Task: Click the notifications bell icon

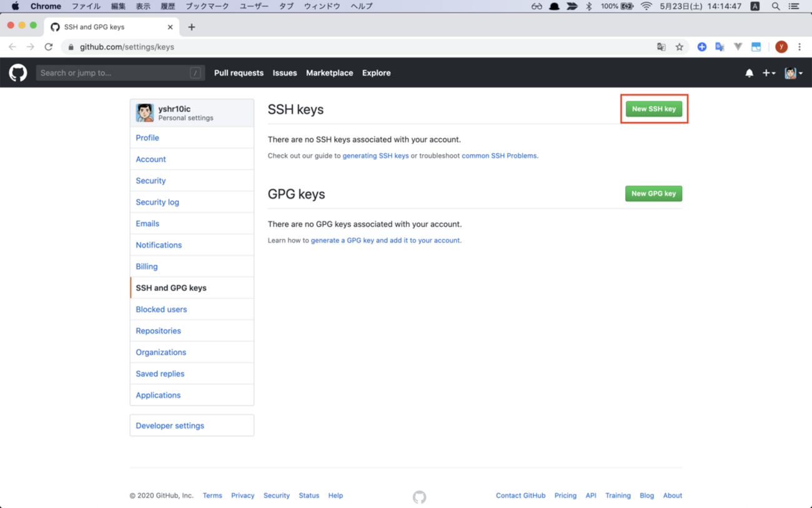Action: point(749,73)
